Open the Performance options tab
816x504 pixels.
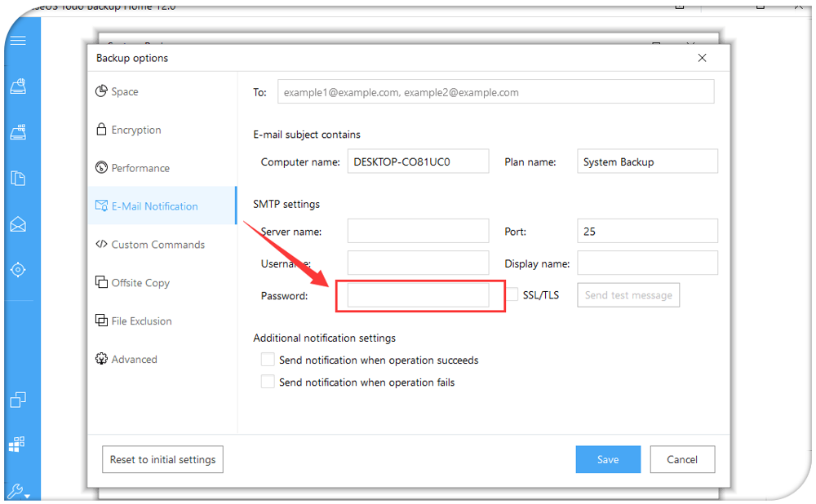click(x=140, y=168)
